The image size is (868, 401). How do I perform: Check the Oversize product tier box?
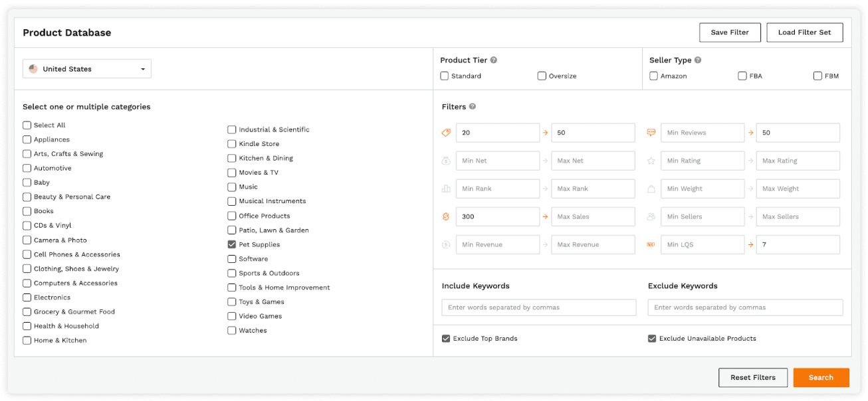(x=542, y=76)
